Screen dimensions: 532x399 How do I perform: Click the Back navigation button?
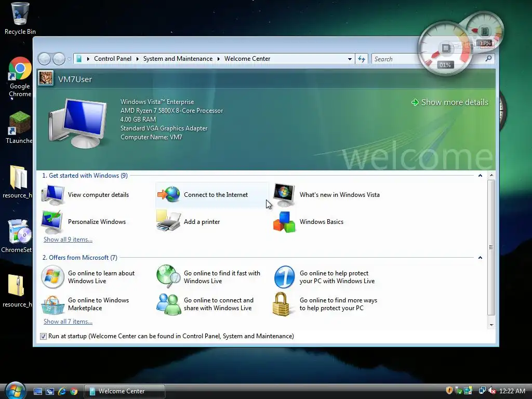click(x=45, y=59)
